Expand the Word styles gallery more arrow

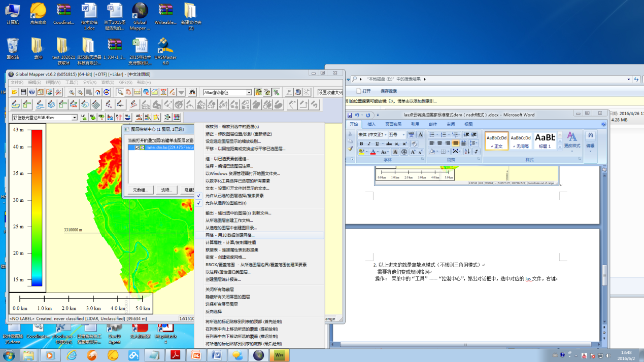pos(560,147)
